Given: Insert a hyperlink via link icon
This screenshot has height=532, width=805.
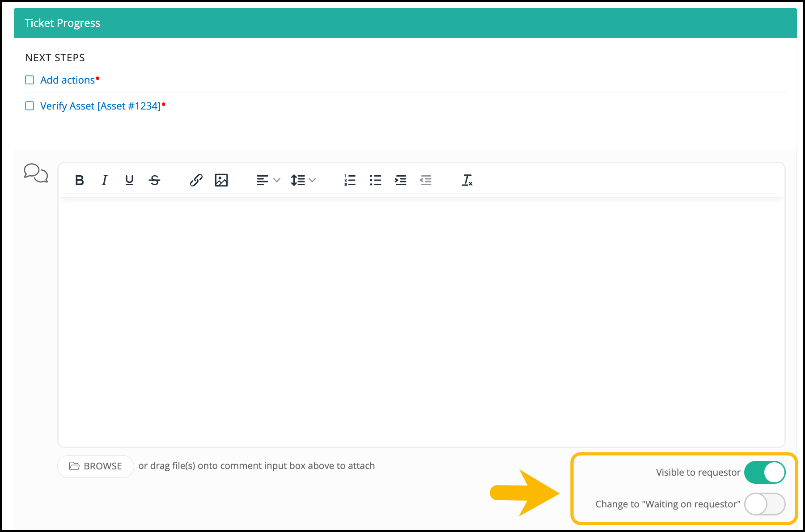Looking at the screenshot, I should point(196,180).
